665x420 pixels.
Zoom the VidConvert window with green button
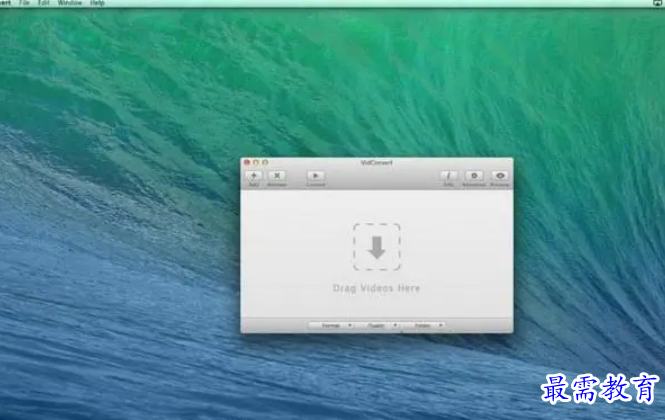(x=265, y=162)
